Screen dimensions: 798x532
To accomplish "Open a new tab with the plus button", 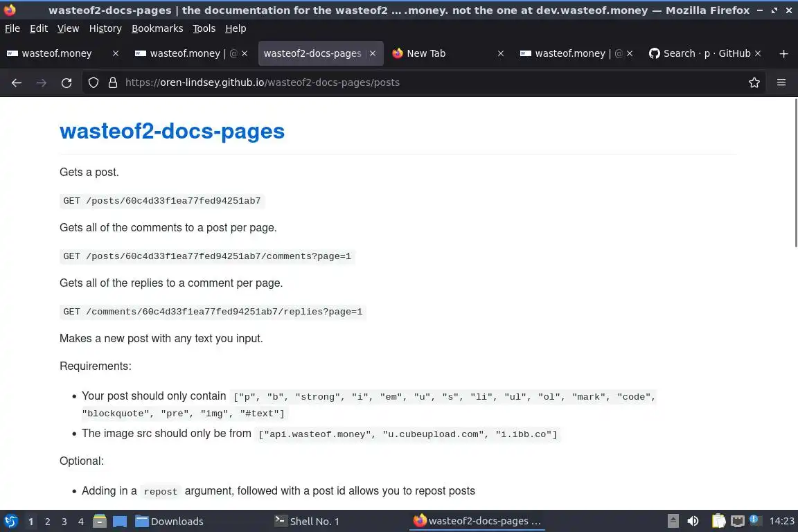I will [783, 53].
